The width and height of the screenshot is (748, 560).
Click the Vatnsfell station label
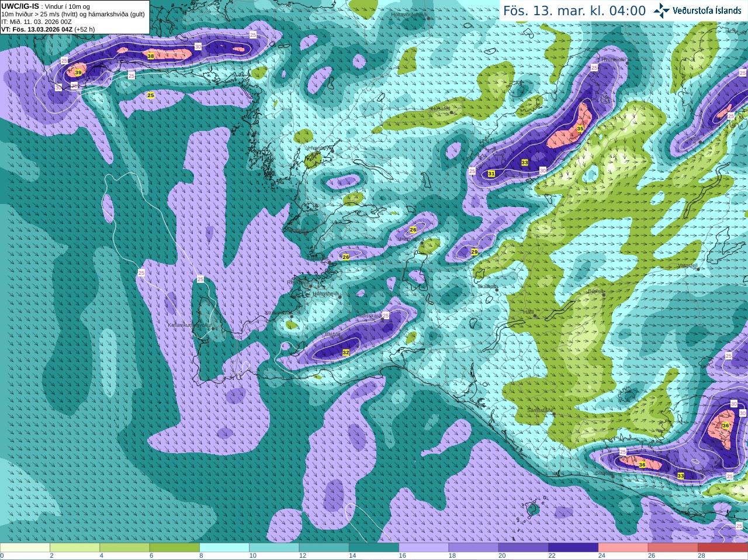click(x=687, y=265)
